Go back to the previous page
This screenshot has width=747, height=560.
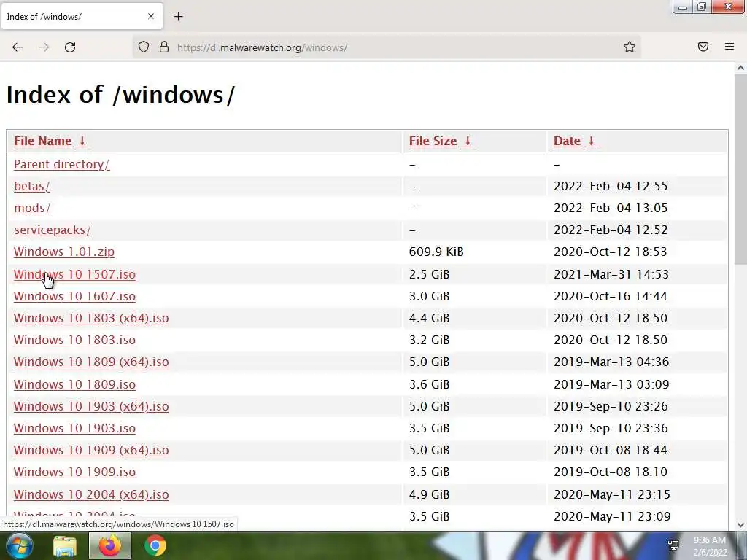(x=18, y=47)
